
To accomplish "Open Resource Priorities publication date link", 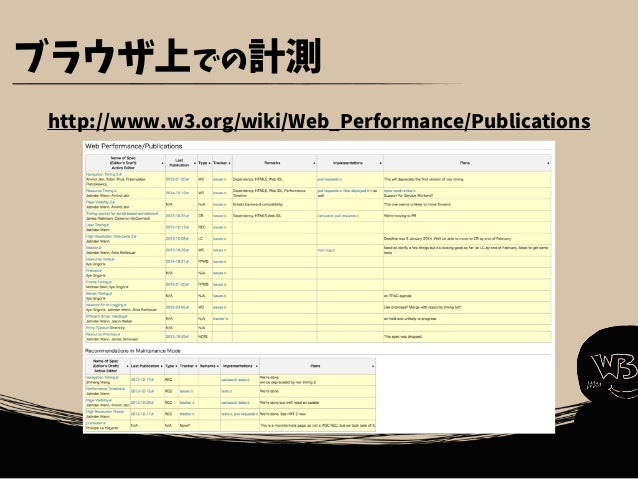I will click(x=177, y=337).
